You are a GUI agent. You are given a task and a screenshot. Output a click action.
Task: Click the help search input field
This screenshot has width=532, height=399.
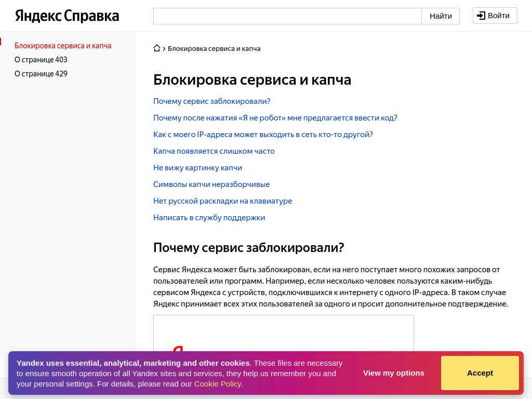(287, 16)
